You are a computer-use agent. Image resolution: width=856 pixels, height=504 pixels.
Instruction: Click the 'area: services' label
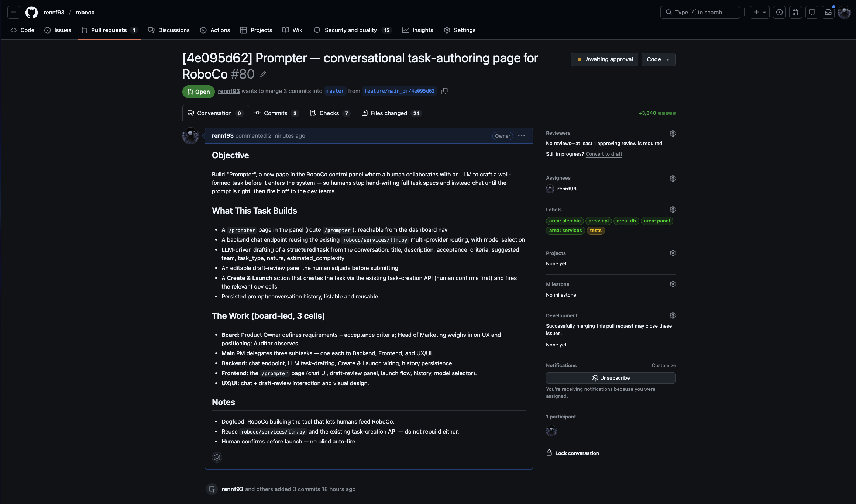565,231
